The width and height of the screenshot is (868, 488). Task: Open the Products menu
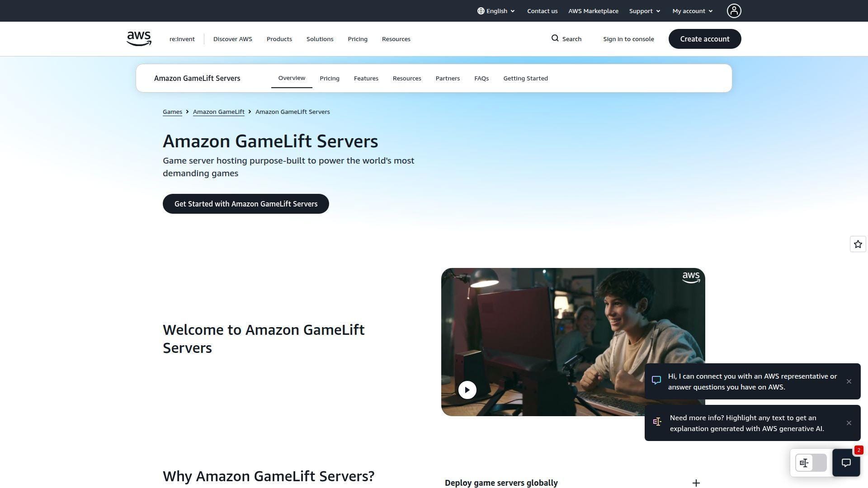click(279, 39)
